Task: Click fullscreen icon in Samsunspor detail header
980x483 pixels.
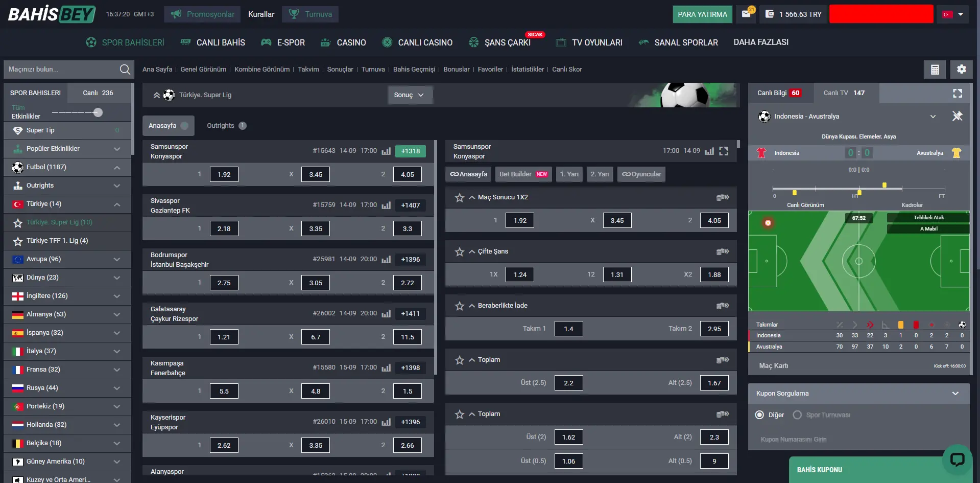Action: [x=724, y=151]
